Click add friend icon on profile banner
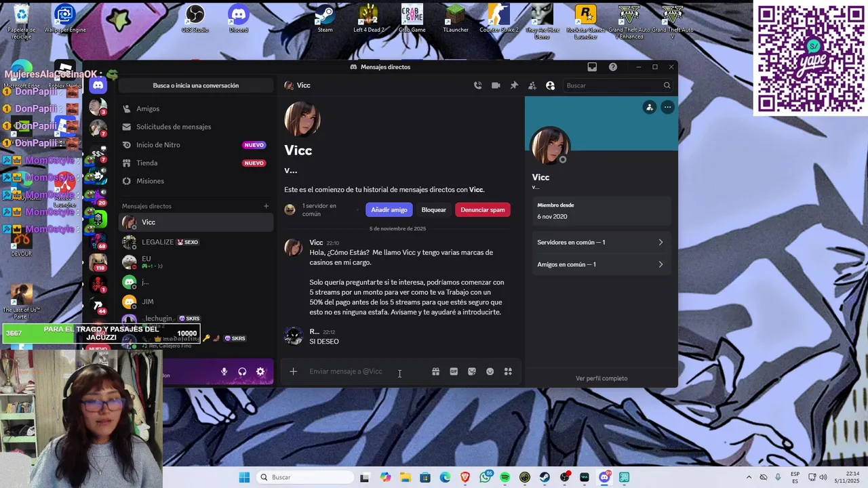Image resolution: width=868 pixels, height=488 pixels. 650,107
